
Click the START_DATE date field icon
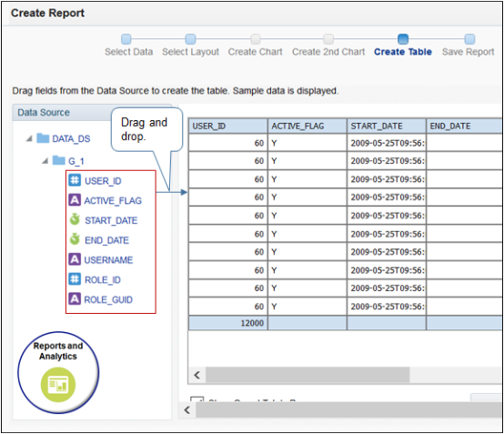(x=75, y=219)
